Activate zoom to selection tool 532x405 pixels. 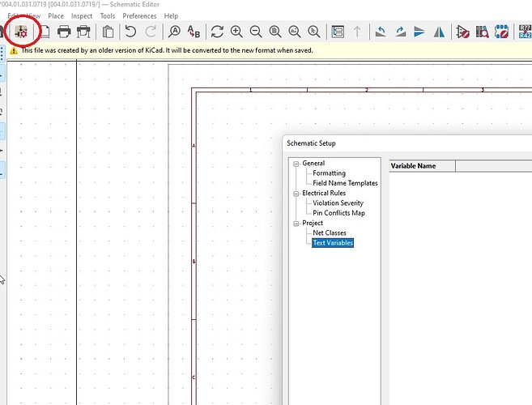click(x=314, y=32)
